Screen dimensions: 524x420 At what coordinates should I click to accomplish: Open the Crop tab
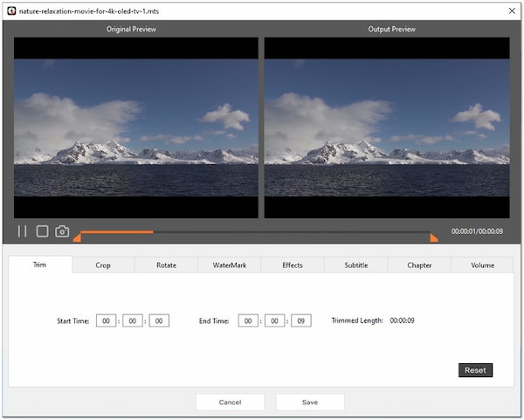pos(103,265)
